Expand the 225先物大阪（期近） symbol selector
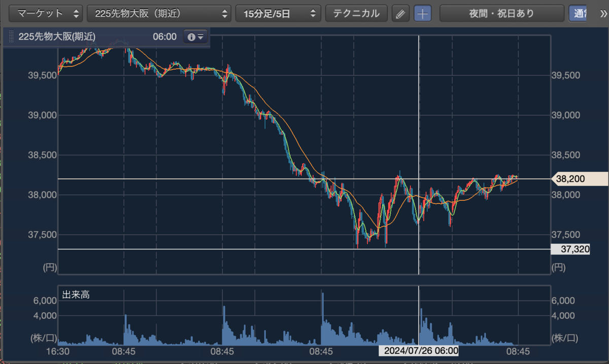Viewport: 609px width, 364px height. tap(159, 14)
